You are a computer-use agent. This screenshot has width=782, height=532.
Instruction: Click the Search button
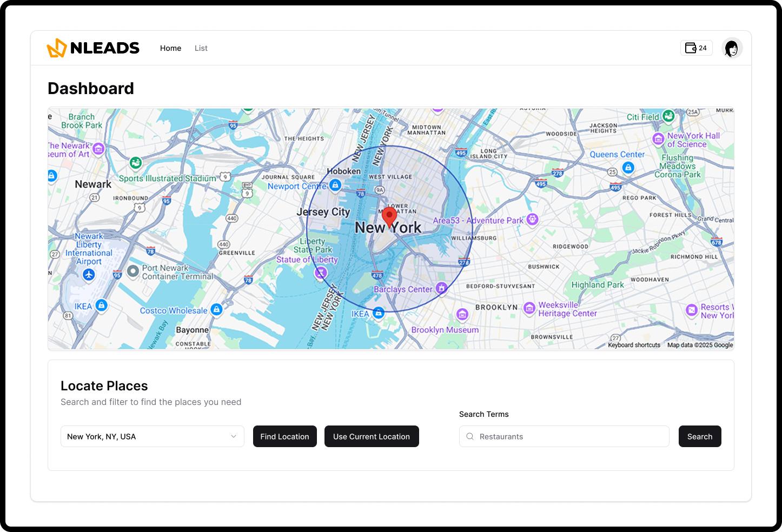pyautogui.click(x=699, y=436)
